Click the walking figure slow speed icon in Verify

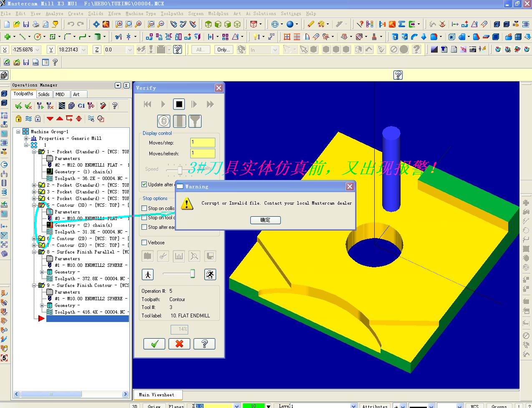point(148,274)
